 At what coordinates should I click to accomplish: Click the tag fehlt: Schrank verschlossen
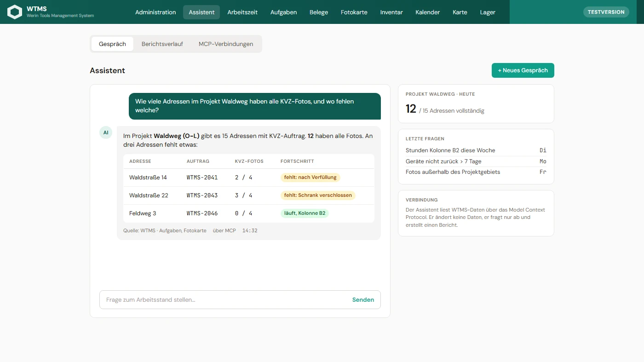coord(318,195)
